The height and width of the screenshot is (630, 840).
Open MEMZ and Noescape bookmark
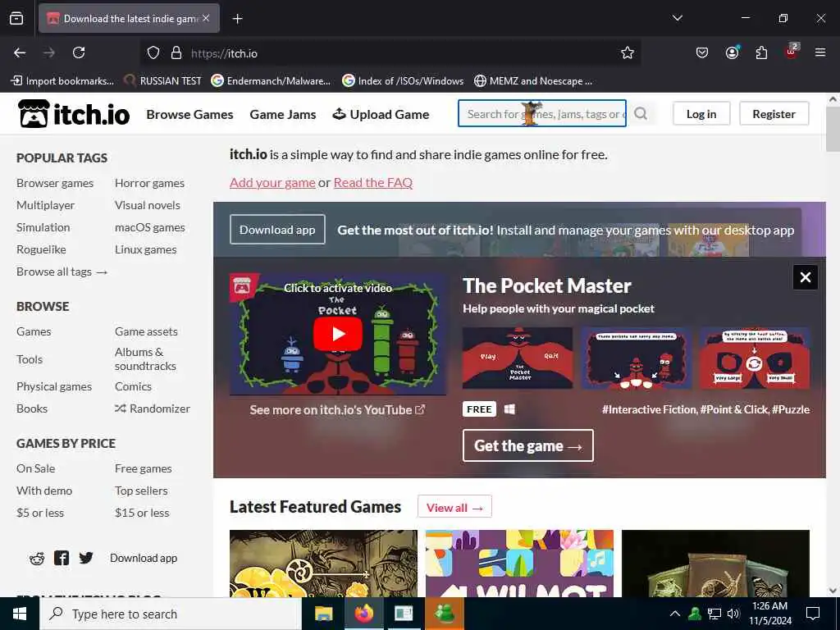[x=533, y=81]
